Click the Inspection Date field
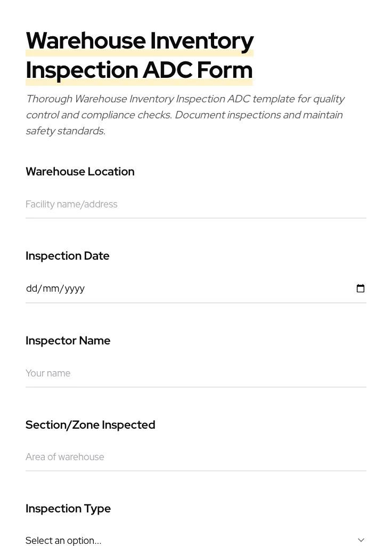This screenshot has height=546, width=392. tap(160, 288)
